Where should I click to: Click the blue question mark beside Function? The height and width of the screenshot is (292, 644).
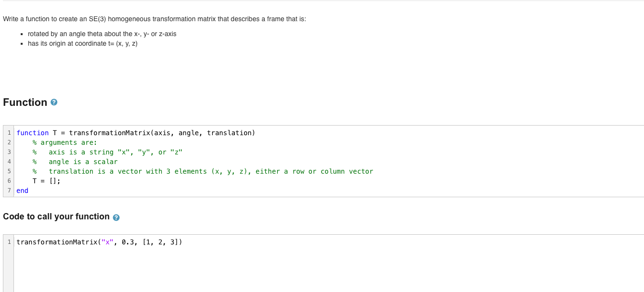(54, 102)
